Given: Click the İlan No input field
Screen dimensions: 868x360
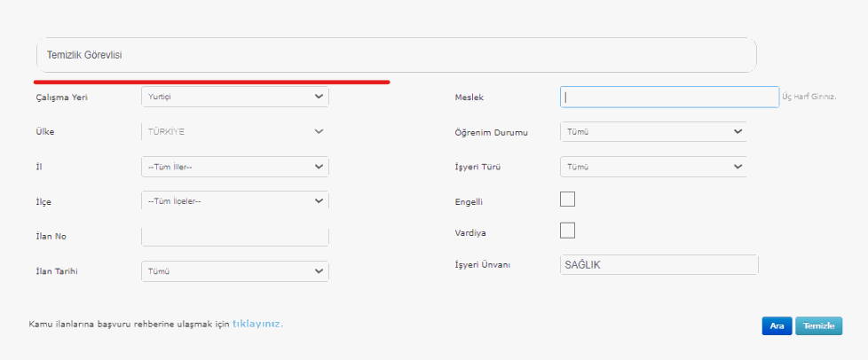Looking at the screenshot, I should [x=234, y=237].
